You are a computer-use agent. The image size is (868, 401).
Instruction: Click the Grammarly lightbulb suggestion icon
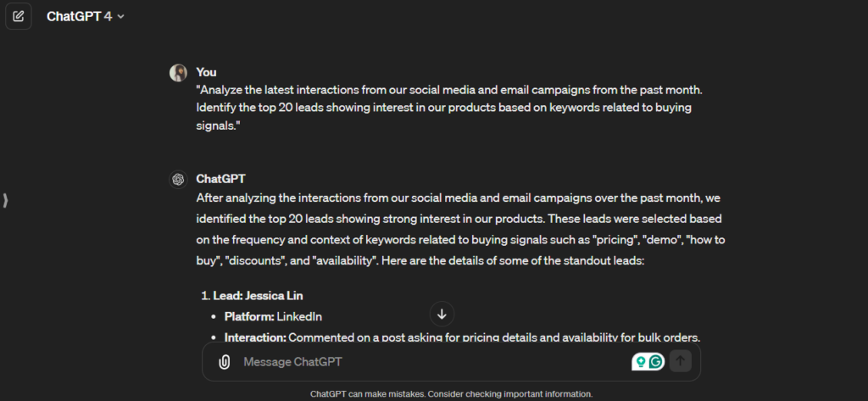(641, 362)
